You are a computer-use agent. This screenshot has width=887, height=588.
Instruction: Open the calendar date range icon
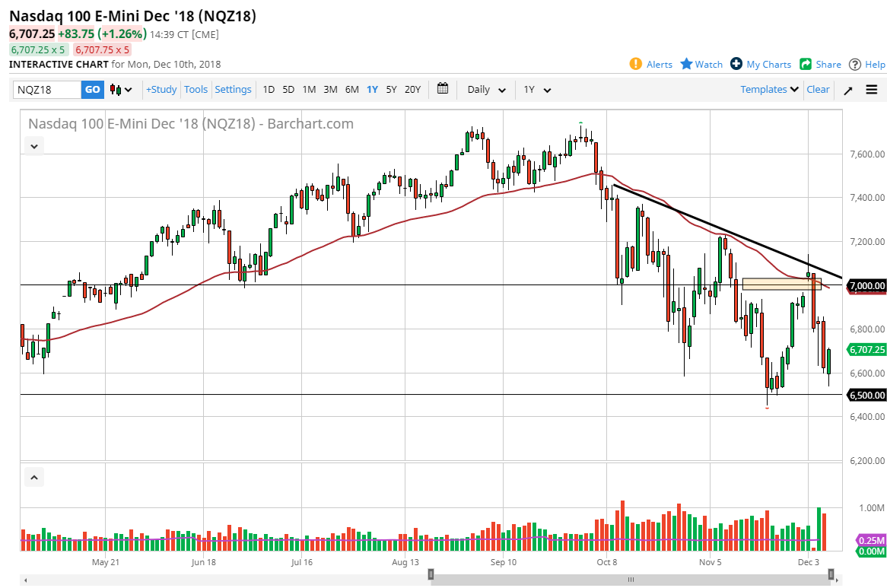pyautogui.click(x=443, y=89)
